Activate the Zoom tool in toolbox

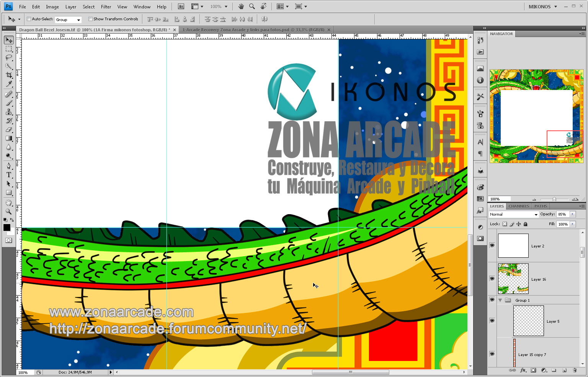pyautogui.click(x=9, y=211)
